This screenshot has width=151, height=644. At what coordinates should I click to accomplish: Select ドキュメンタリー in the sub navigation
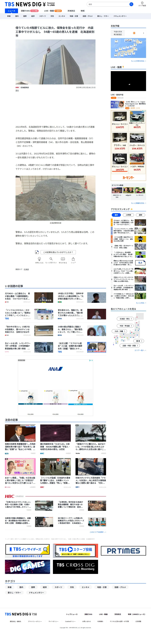click(120, 16)
